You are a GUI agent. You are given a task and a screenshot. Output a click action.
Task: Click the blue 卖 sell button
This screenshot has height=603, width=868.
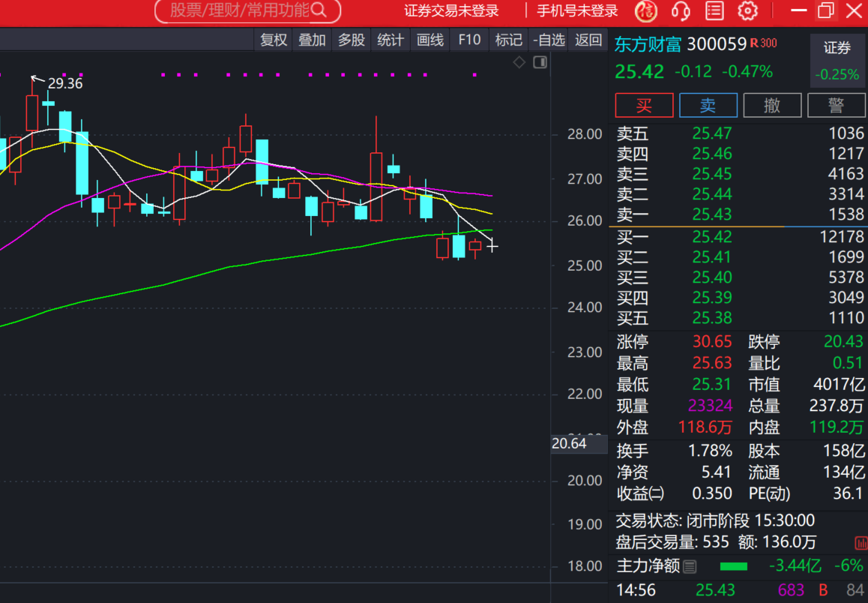coord(708,105)
